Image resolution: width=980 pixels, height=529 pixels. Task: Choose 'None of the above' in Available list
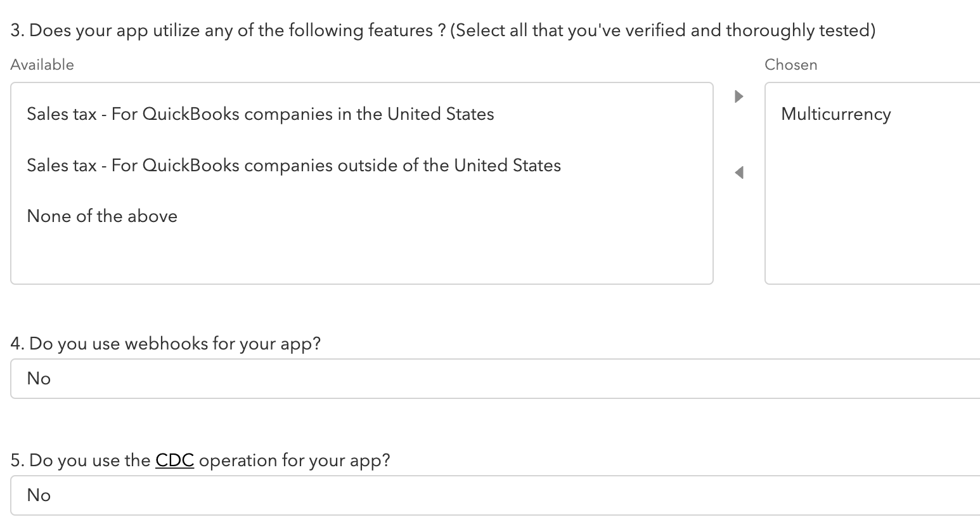tap(102, 216)
